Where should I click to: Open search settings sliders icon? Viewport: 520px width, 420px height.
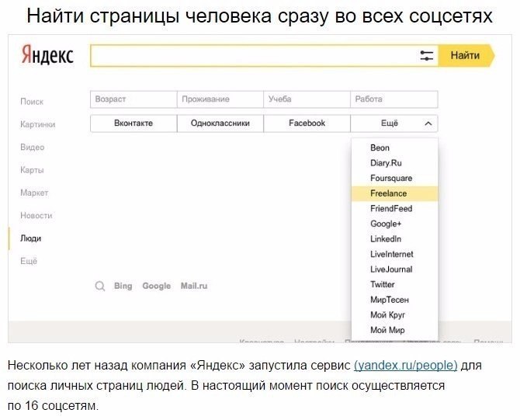pos(426,56)
